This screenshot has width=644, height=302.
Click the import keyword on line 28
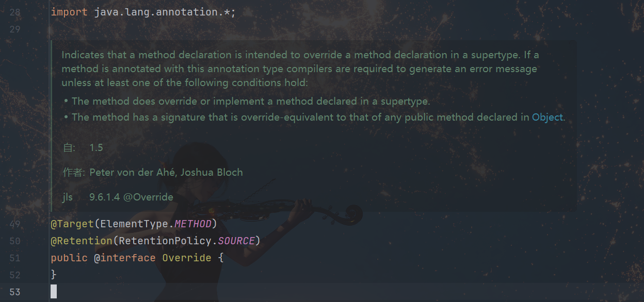69,12
